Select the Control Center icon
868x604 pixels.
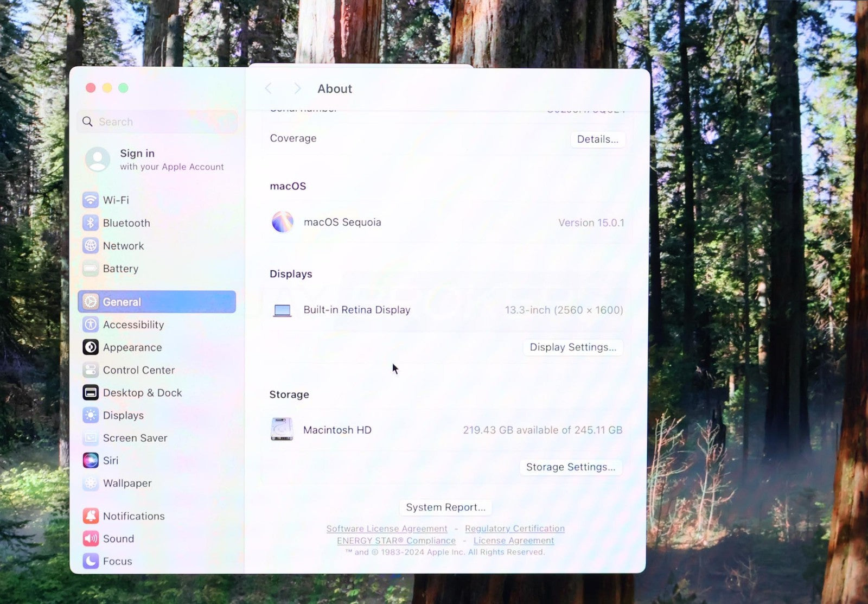point(91,370)
